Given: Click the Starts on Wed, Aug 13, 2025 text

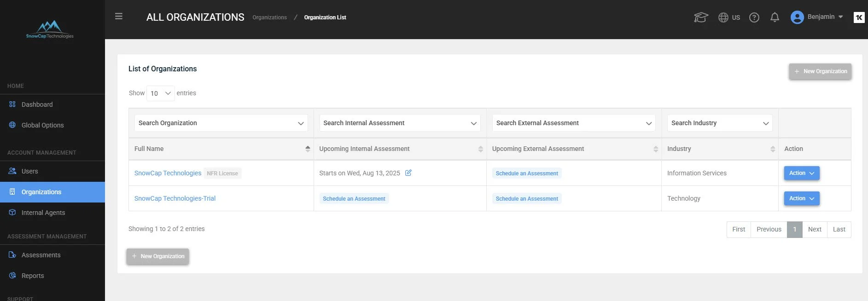Looking at the screenshot, I should [360, 173].
